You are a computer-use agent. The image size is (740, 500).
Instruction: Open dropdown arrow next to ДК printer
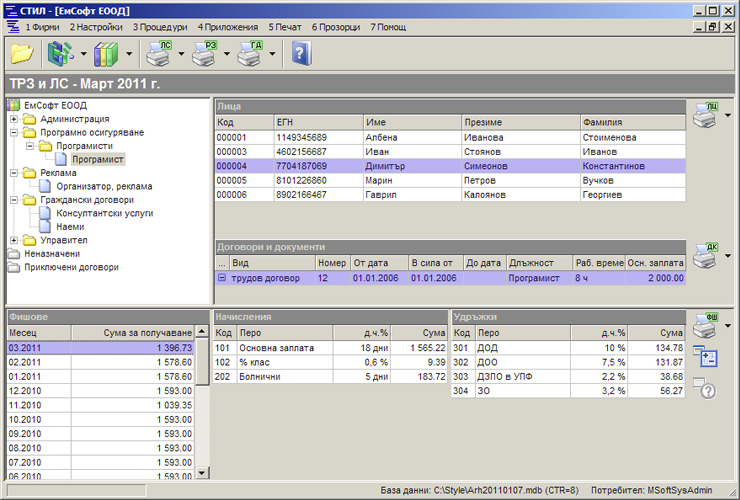click(728, 256)
